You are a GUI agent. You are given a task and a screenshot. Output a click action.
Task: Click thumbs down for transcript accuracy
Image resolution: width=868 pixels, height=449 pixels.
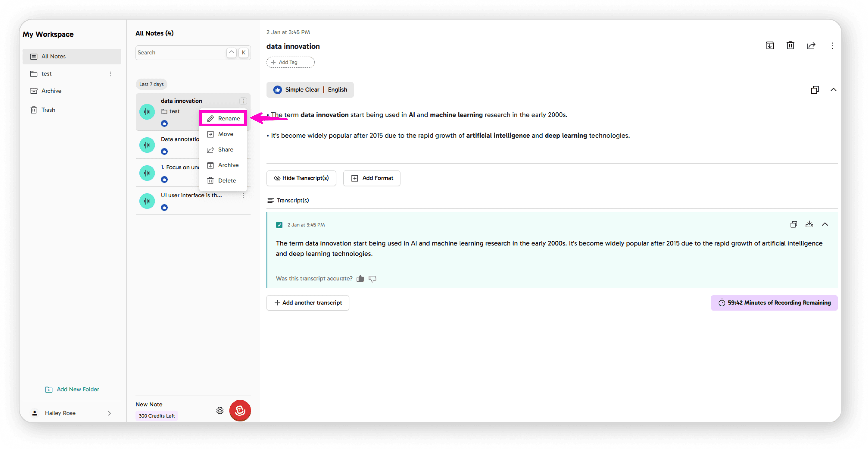pyautogui.click(x=372, y=279)
